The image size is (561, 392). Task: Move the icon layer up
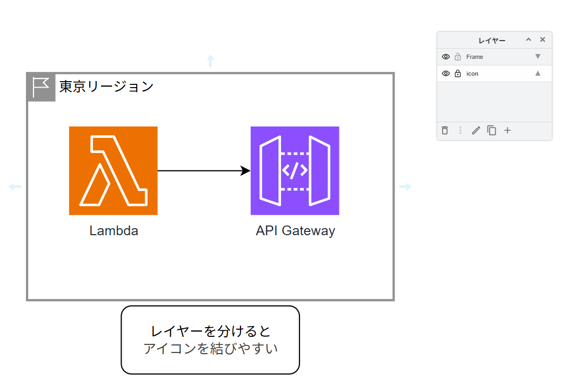538,74
